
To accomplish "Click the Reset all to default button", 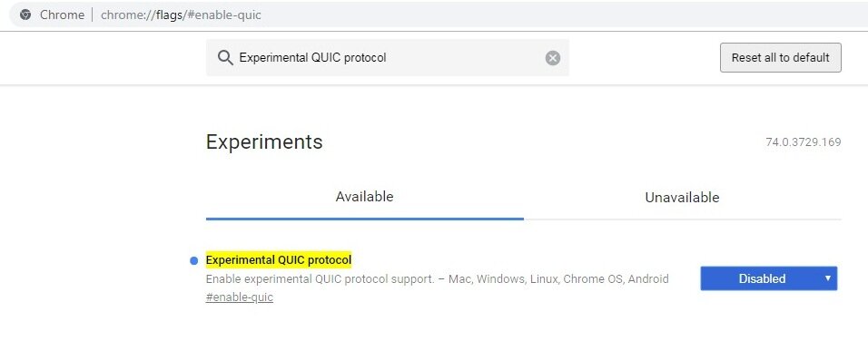I will pyautogui.click(x=781, y=57).
